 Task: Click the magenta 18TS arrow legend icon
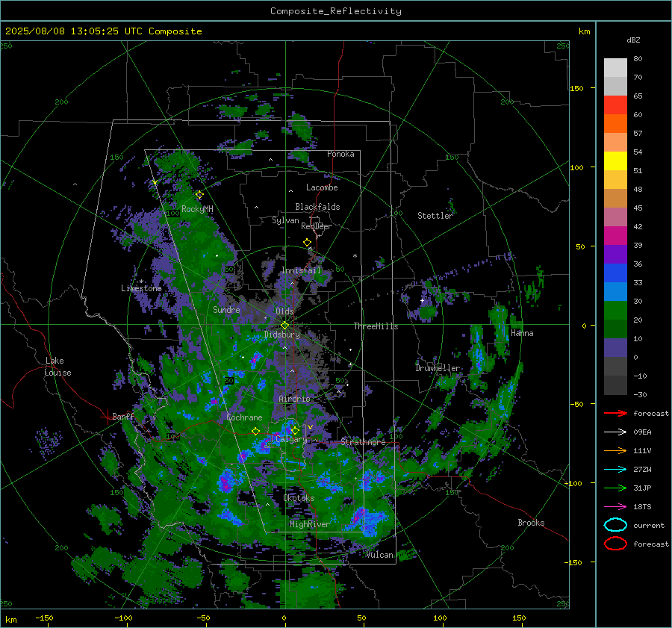point(615,507)
